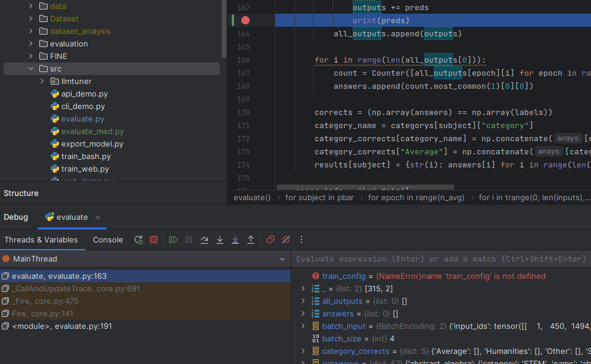Open evaluate.py in the project tree
This screenshot has height=364, width=591.
[x=83, y=119]
